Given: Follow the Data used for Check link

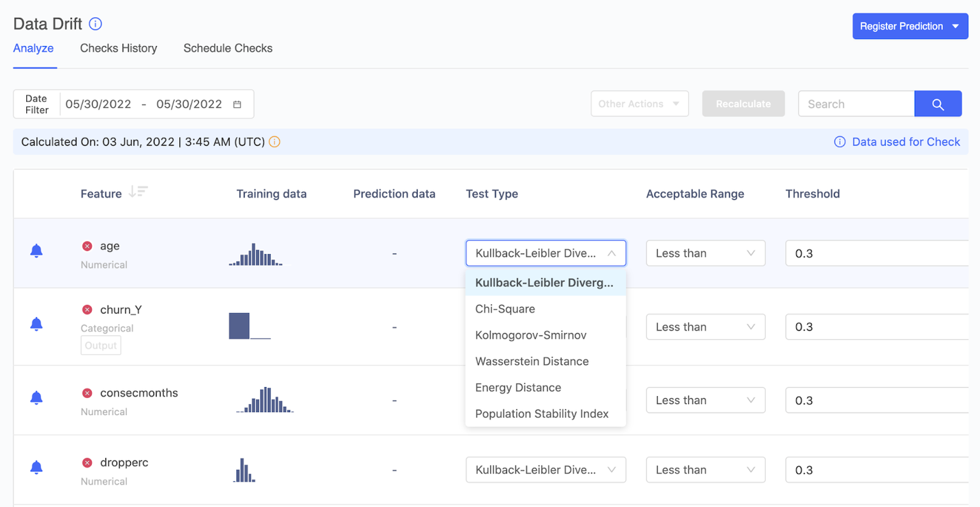Looking at the screenshot, I should (x=905, y=142).
